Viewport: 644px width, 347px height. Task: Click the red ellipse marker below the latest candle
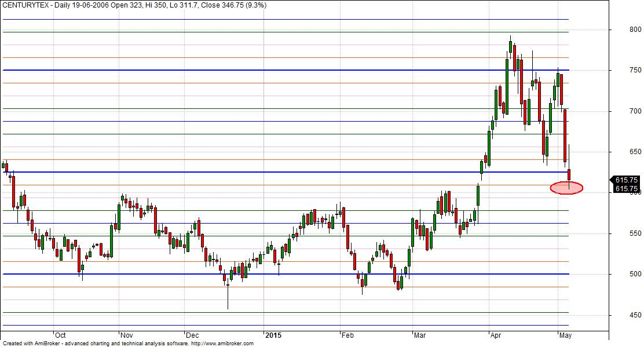point(566,188)
